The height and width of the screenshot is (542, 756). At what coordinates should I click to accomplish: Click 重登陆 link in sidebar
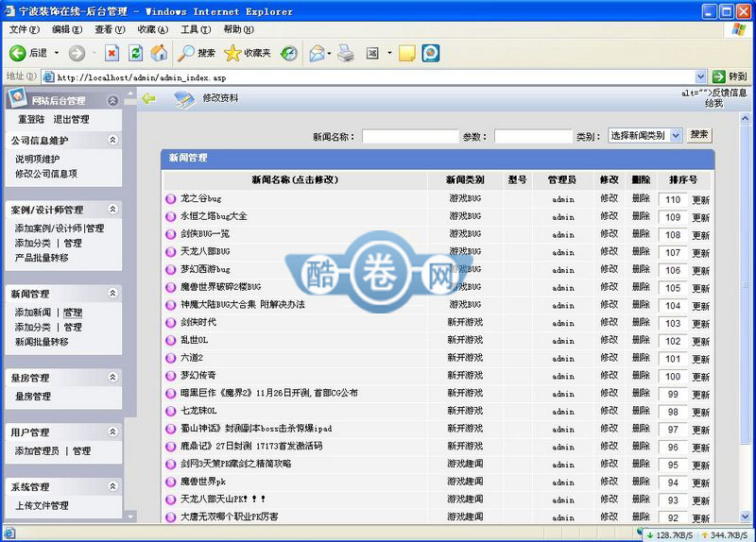31,120
